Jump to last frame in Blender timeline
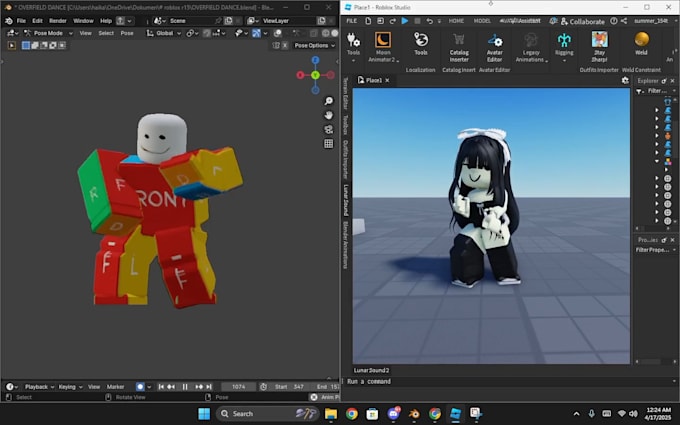This screenshot has width=680, height=425. 209,386
